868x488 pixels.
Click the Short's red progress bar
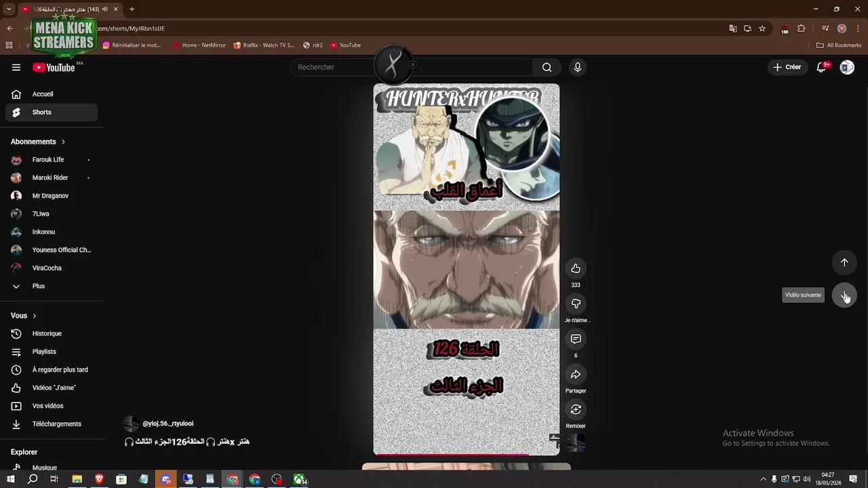467,454
